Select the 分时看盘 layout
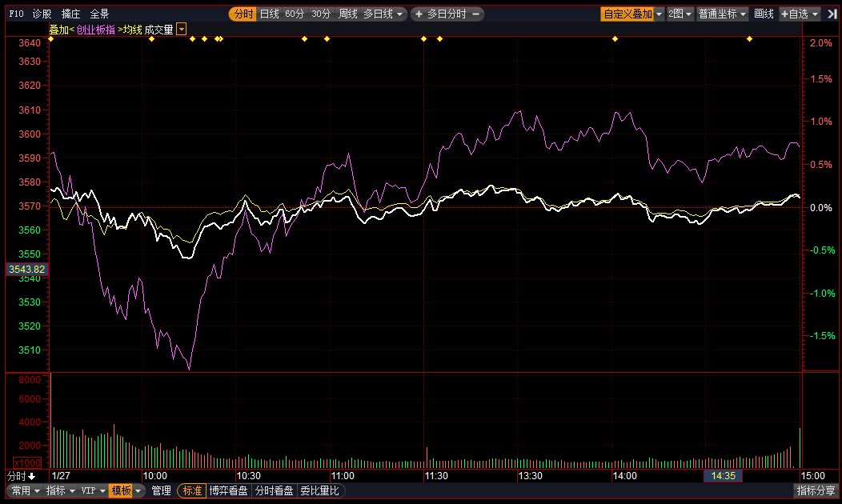Screen dimensions: 842x504 [x=274, y=490]
